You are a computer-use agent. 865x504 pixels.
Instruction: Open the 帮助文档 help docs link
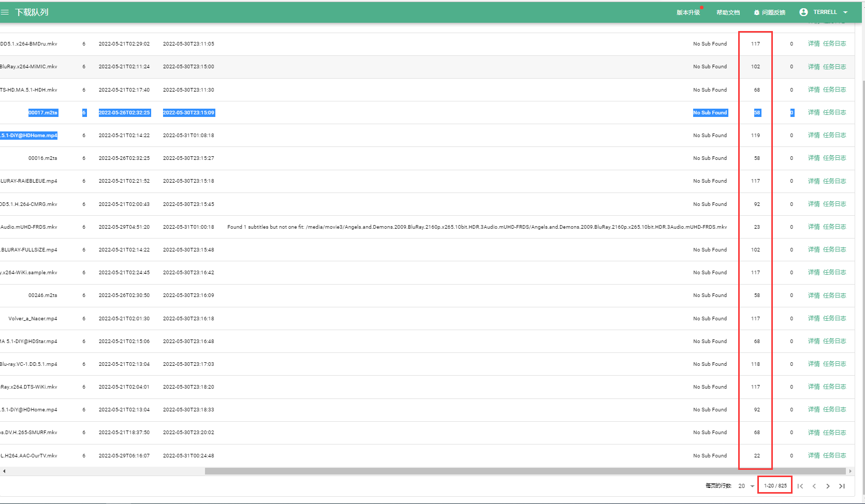pyautogui.click(x=728, y=12)
